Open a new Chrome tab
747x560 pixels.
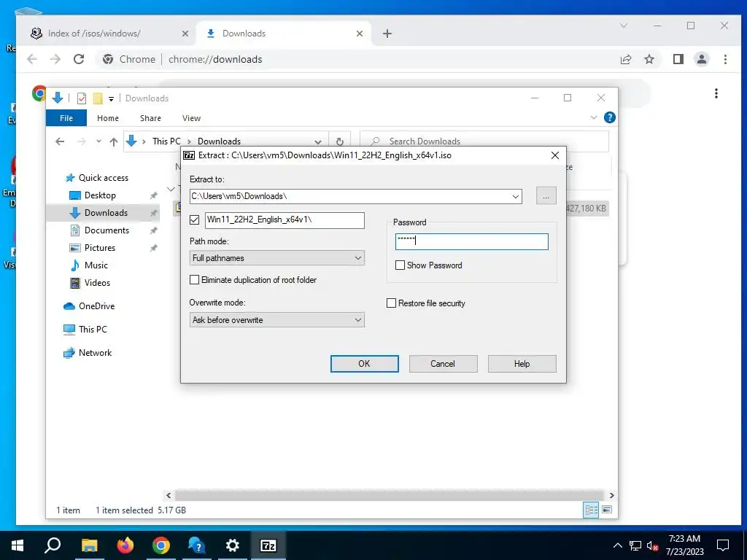coord(387,34)
